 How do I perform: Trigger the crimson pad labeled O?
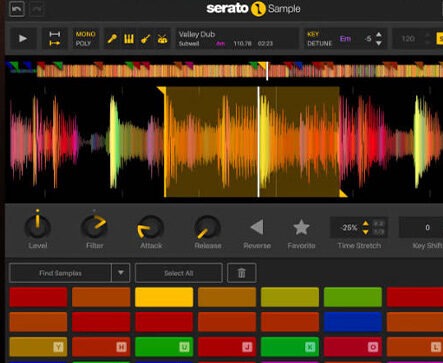pos(353,347)
